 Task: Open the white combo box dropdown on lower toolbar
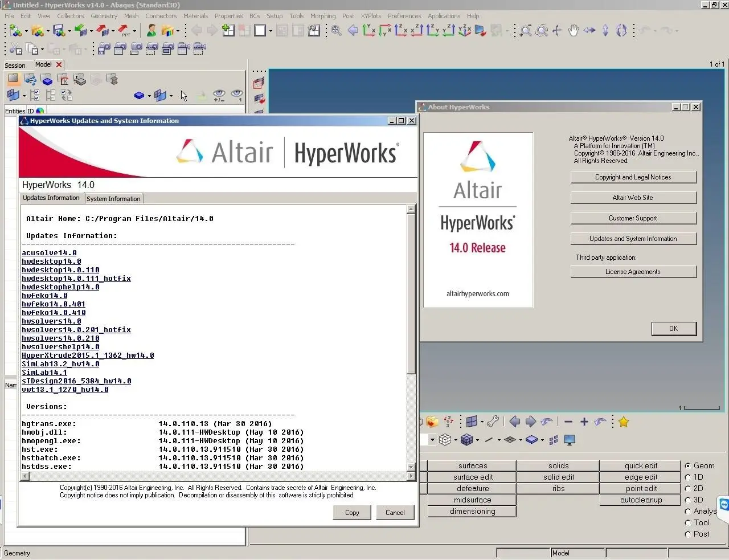pyautogui.click(x=432, y=440)
